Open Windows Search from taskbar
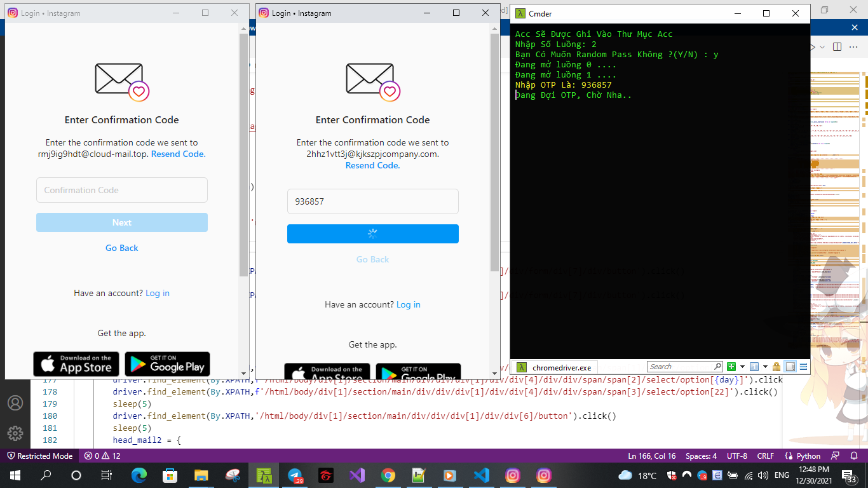The image size is (868, 488). pos(46,475)
